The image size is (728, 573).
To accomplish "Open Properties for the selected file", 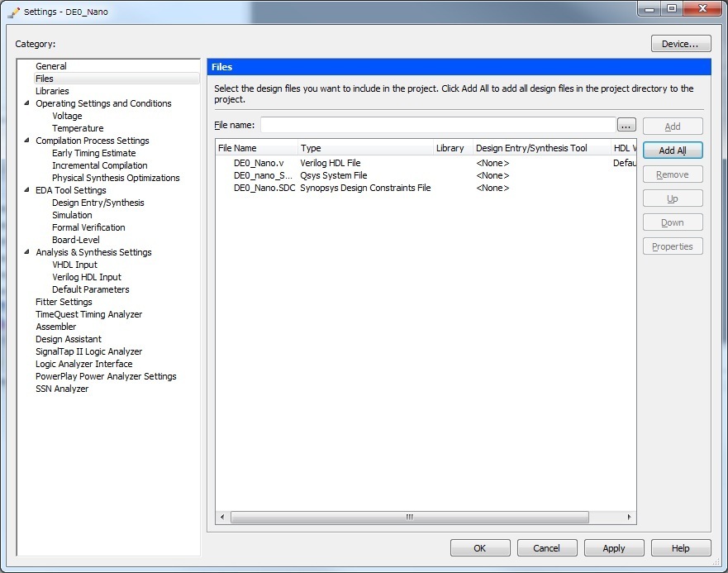I will pos(672,246).
